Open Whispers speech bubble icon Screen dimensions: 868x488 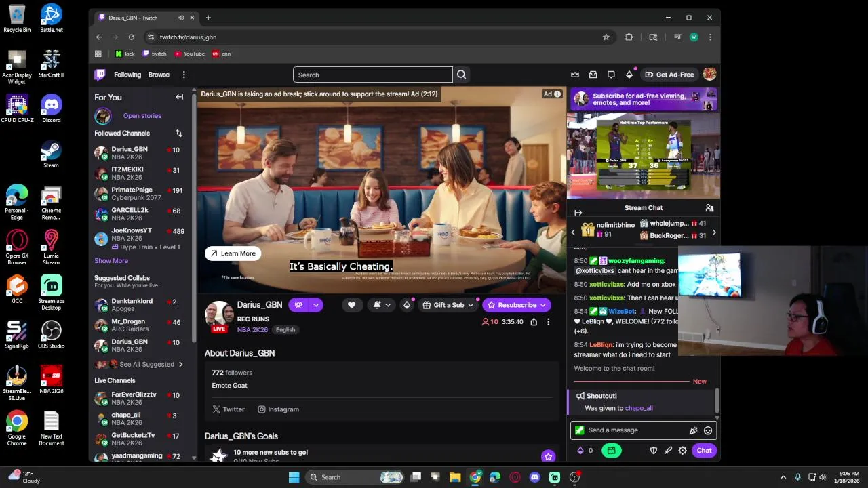coord(611,75)
